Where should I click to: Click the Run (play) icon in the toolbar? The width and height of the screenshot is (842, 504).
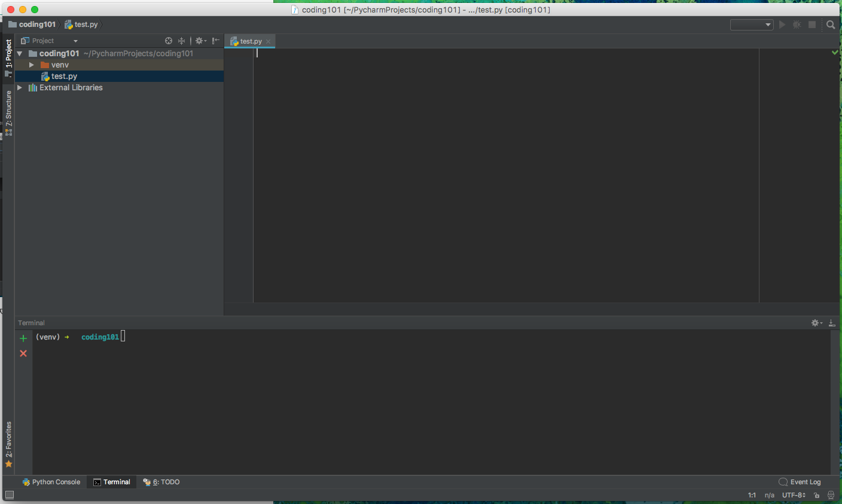point(782,25)
